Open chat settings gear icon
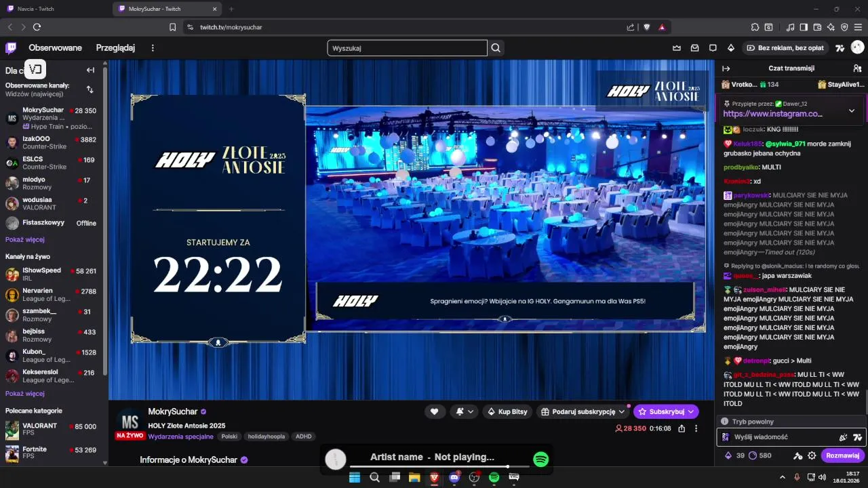The height and width of the screenshot is (488, 868). 812,455
